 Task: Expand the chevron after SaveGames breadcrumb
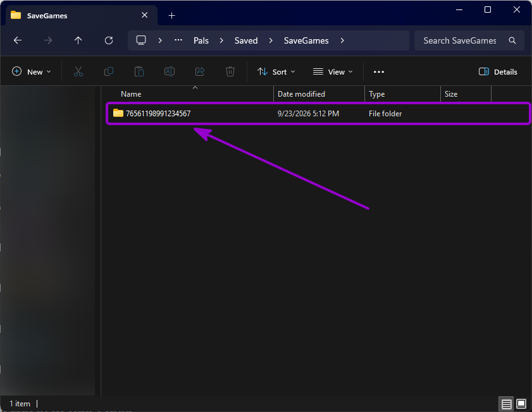click(x=342, y=40)
